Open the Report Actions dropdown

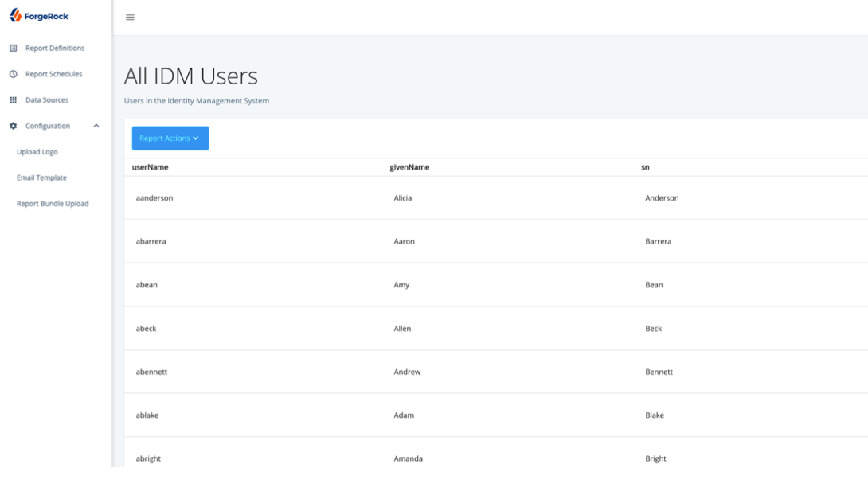pos(170,138)
